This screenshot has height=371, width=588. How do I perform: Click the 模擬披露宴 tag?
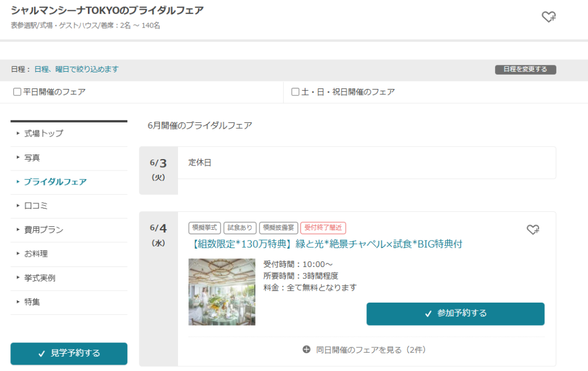click(278, 227)
